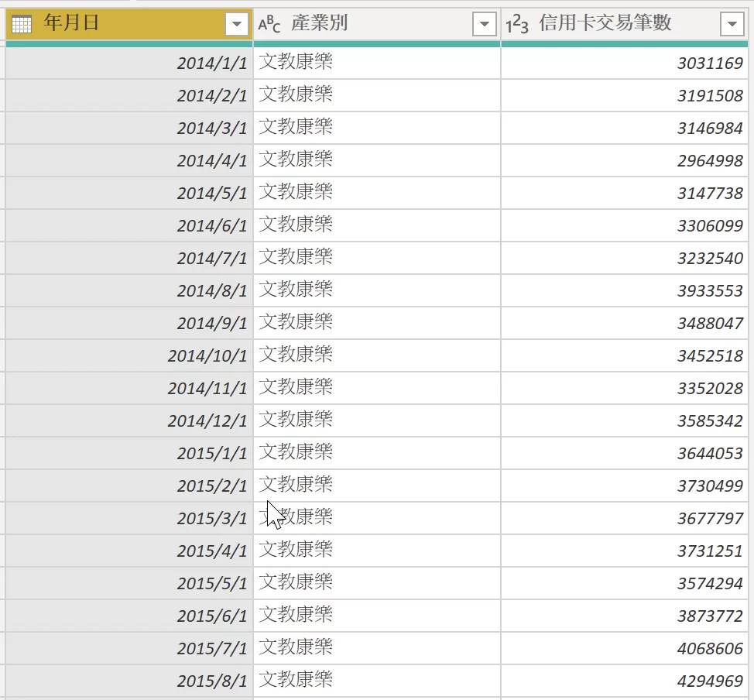Click the date type icon in 年月日 header
The width and height of the screenshot is (754, 700).
pos(22,23)
